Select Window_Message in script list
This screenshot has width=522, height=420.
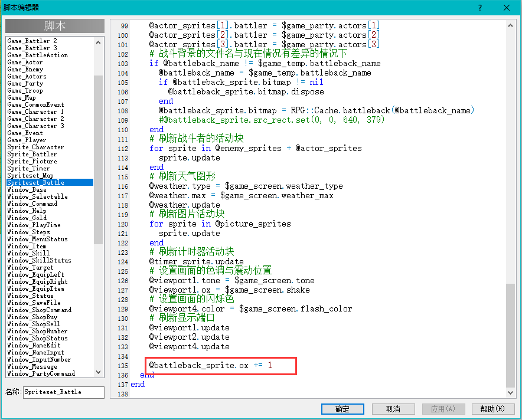pyautogui.click(x=32, y=366)
